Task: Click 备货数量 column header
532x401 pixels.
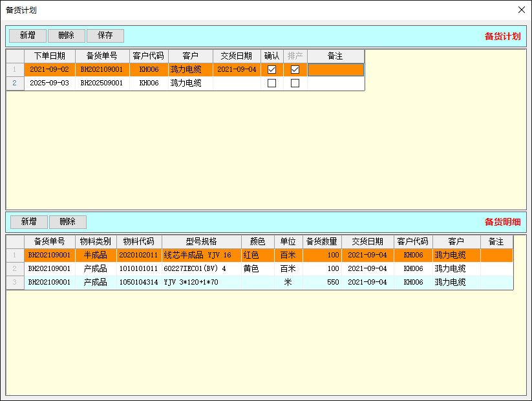Action: pyautogui.click(x=322, y=241)
